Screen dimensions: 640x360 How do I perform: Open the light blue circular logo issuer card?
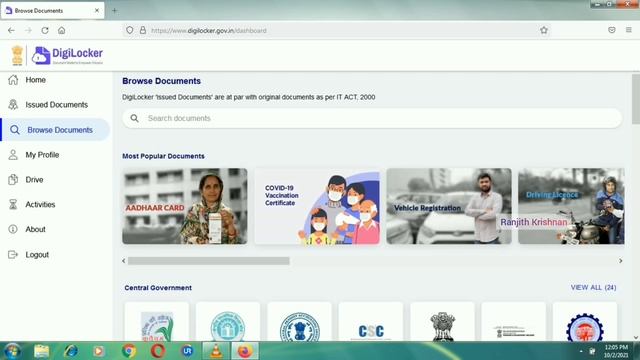[228, 322]
